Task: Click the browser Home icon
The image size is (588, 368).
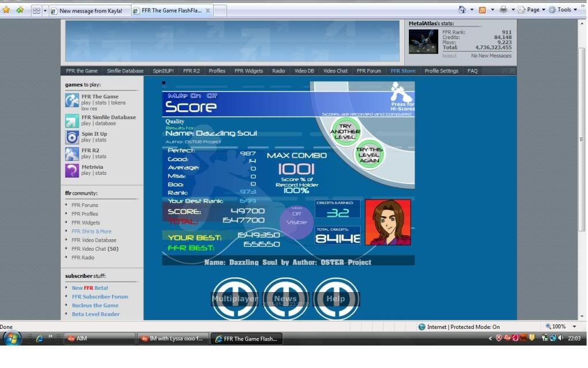Action: 462,10
